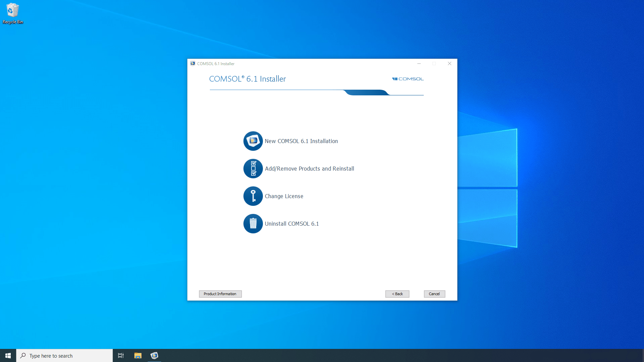
Task: Select the New COMSOL 6.1 Installation icon
Action: (253, 141)
